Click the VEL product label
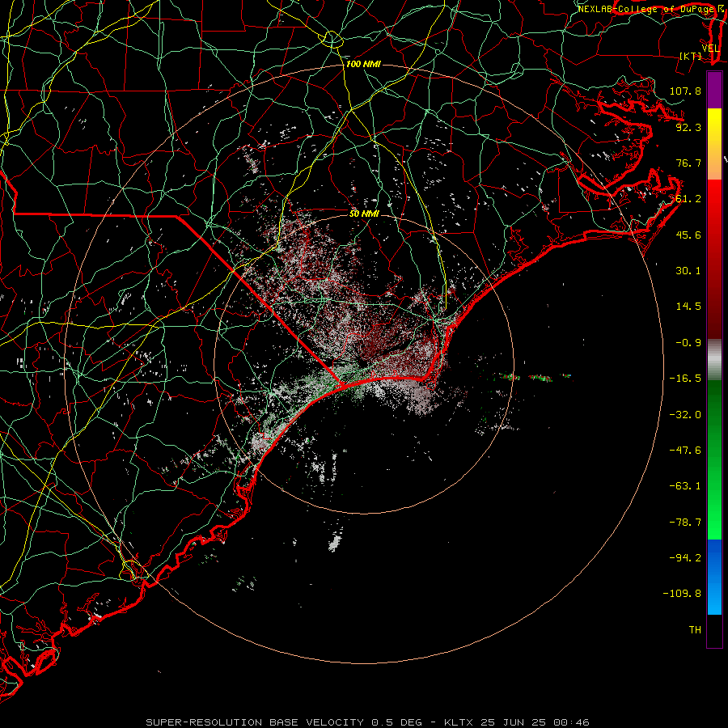This screenshot has width=728, height=728. [x=711, y=49]
